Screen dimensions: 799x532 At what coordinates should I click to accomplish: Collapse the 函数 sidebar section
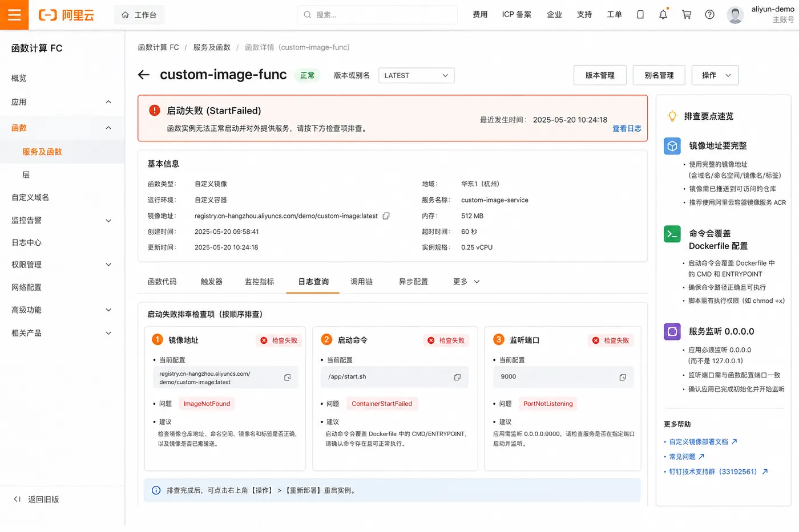tap(62, 128)
